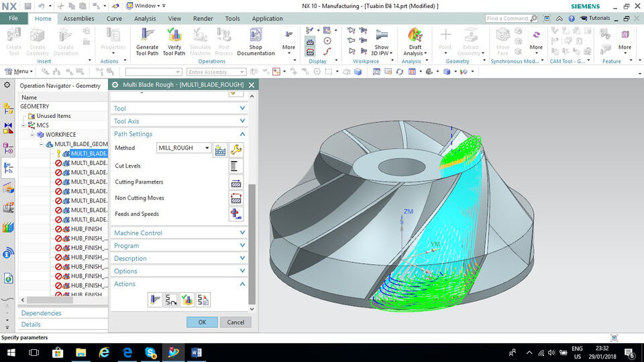Click Replay icon in Actions section
Viewport: 644px width, 362px height.
coord(171,300)
